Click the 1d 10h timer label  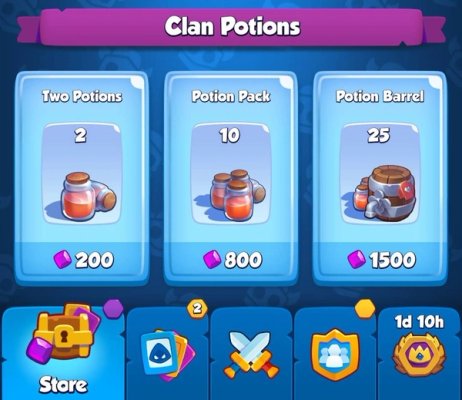tap(419, 322)
